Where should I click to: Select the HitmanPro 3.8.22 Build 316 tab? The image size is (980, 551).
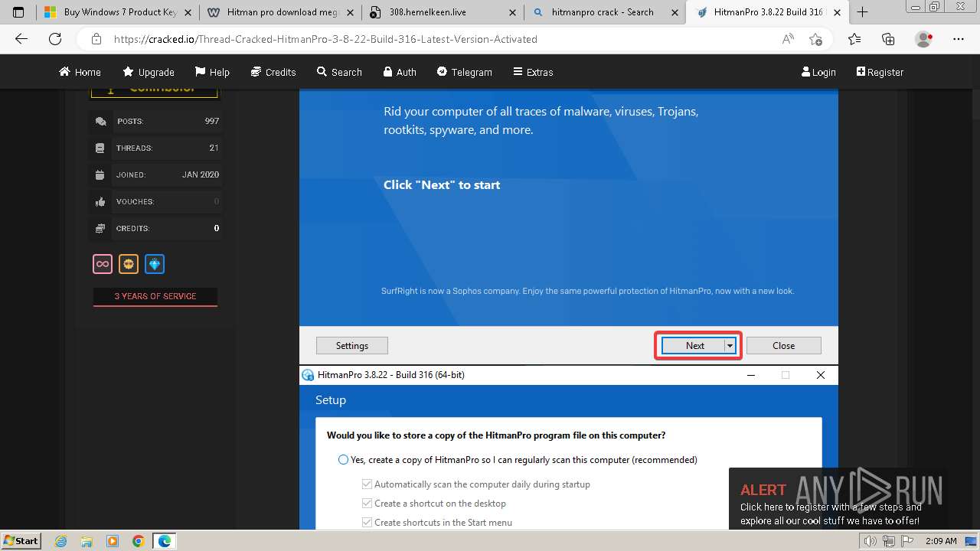[x=768, y=12]
